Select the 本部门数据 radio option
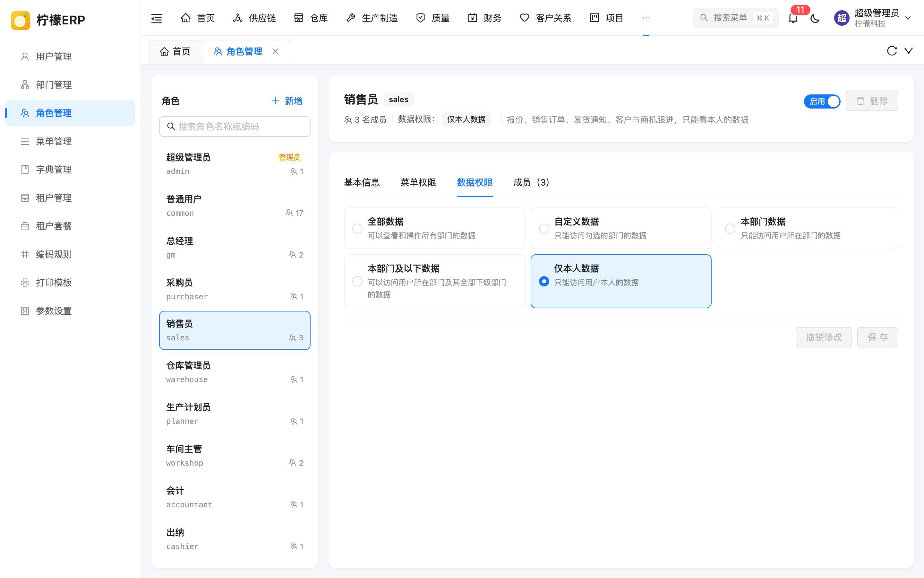 [730, 229]
